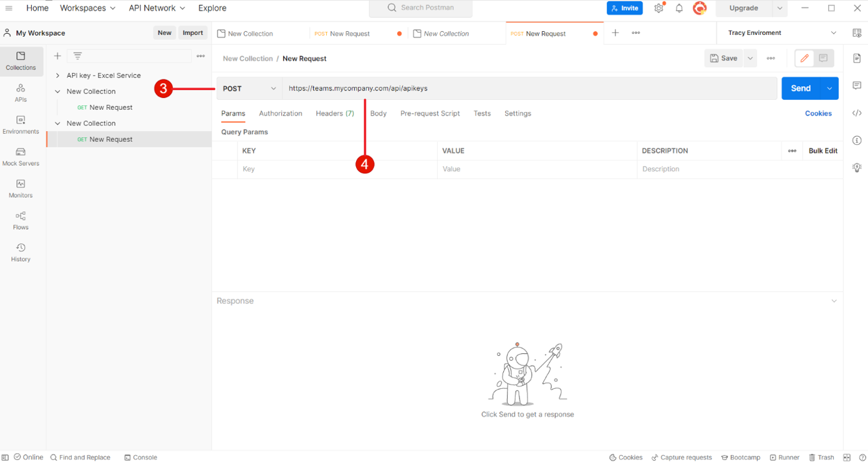
Task: Open the History sidebar panel
Action: pyautogui.click(x=21, y=252)
